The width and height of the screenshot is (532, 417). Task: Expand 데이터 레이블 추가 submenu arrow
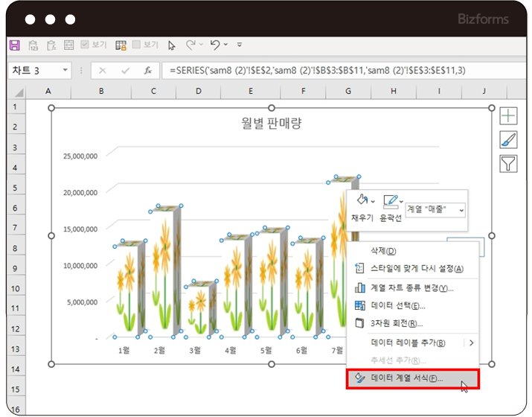470,343
